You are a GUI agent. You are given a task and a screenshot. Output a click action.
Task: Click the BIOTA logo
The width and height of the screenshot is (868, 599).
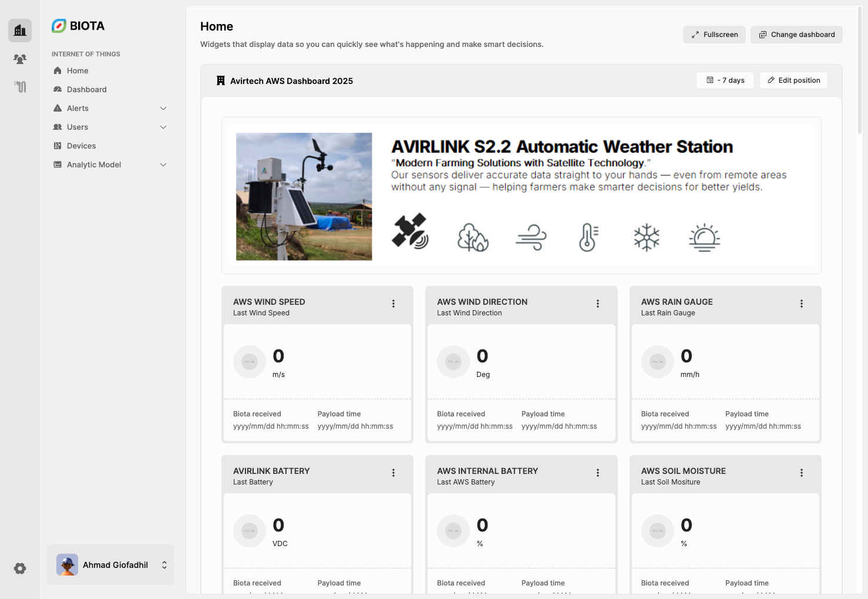click(78, 26)
